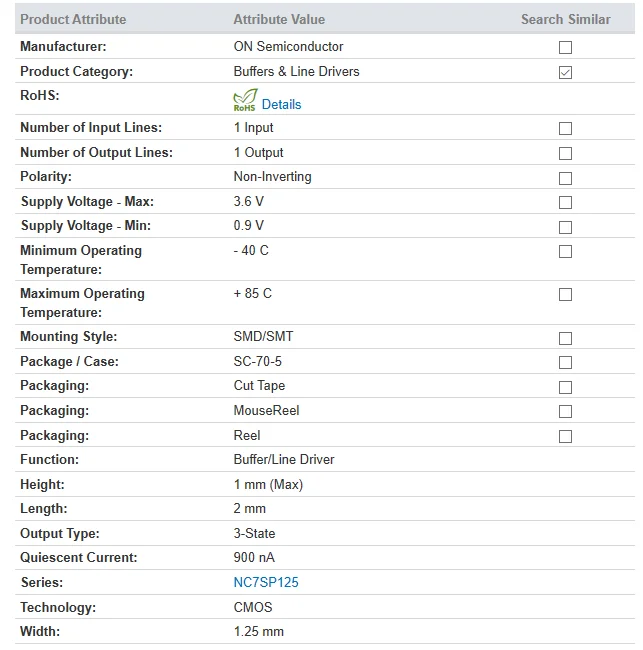Viewport: 643px width, 650px height.
Task: Select the Supply Voltage - Max checkbox
Action: pos(565,202)
